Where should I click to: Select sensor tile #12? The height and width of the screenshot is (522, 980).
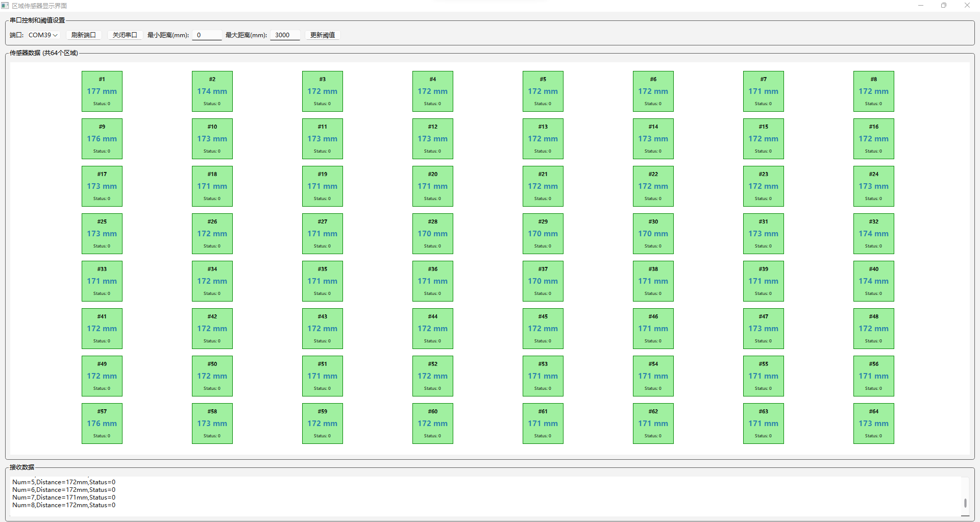[x=433, y=139]
